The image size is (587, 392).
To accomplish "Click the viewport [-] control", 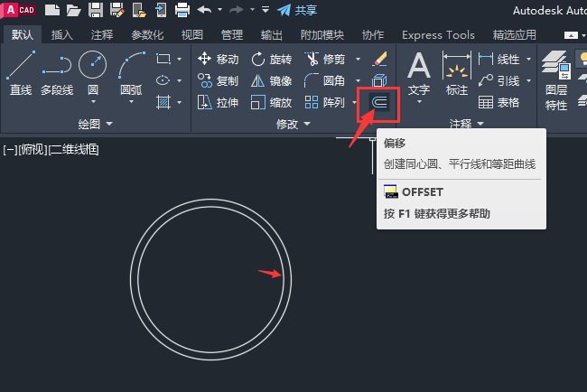I will (10, 150).
